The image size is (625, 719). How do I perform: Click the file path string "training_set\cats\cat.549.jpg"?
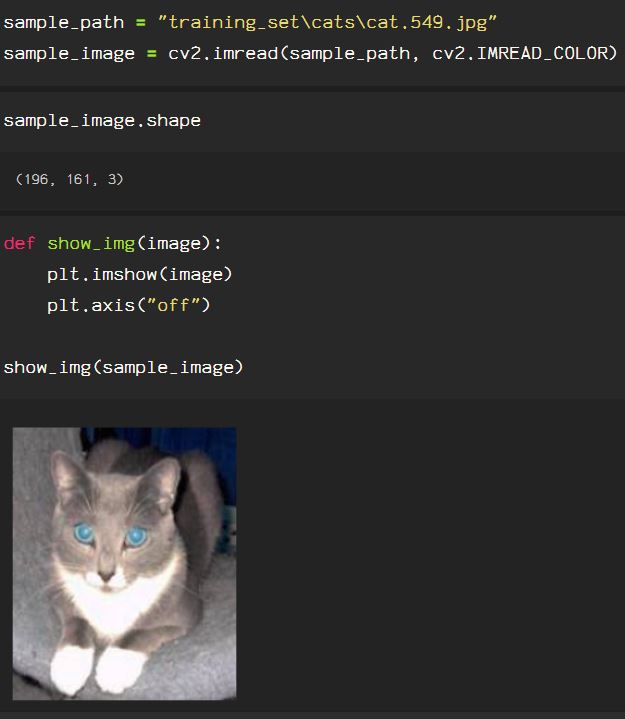(x=327, y=22)
